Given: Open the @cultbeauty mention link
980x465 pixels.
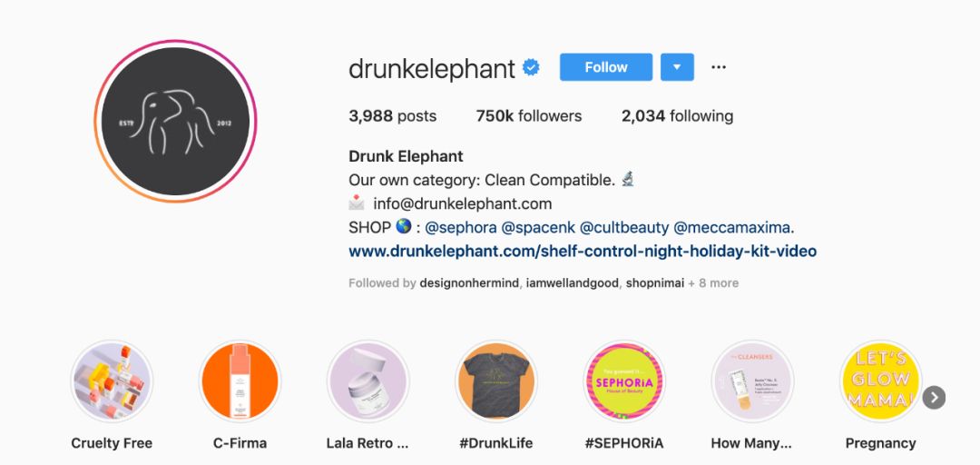Looking at the screenshot, I should 624,227.
